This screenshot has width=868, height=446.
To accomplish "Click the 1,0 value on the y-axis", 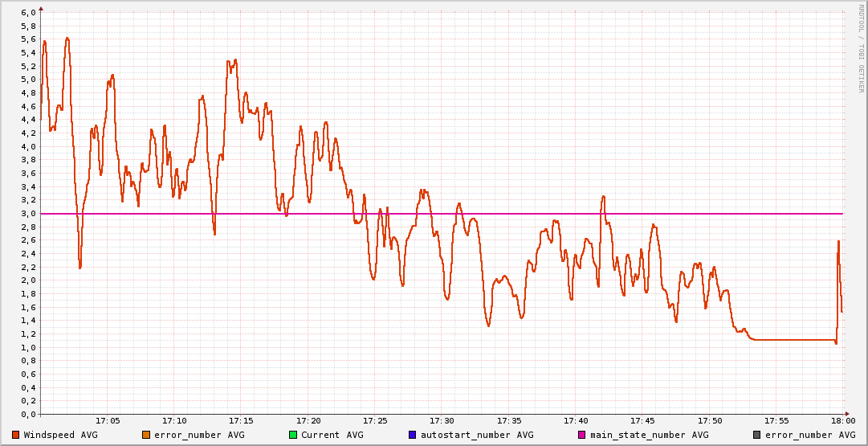I will pyautogui.click(x=27, y=347).
